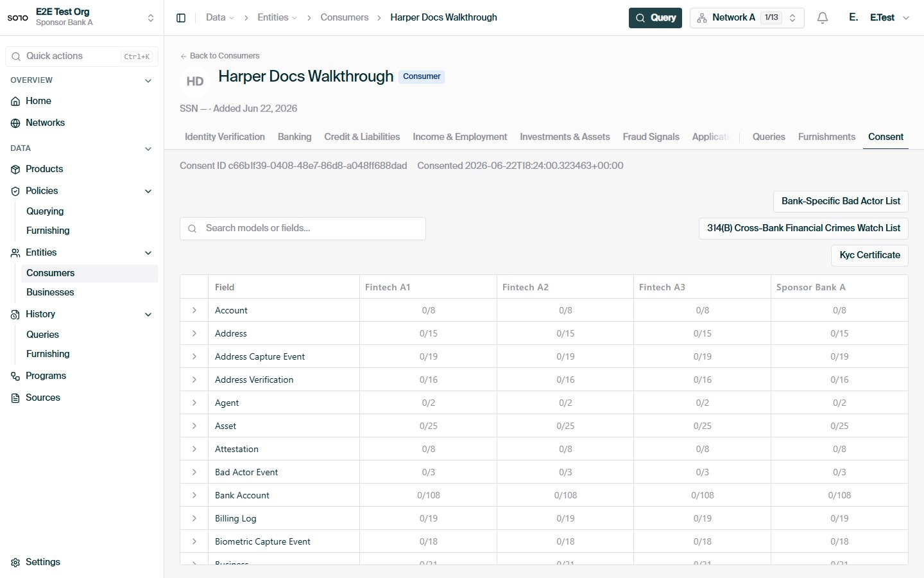924x578 pixels.
Task: Expand the Account row
Action: 194,310
